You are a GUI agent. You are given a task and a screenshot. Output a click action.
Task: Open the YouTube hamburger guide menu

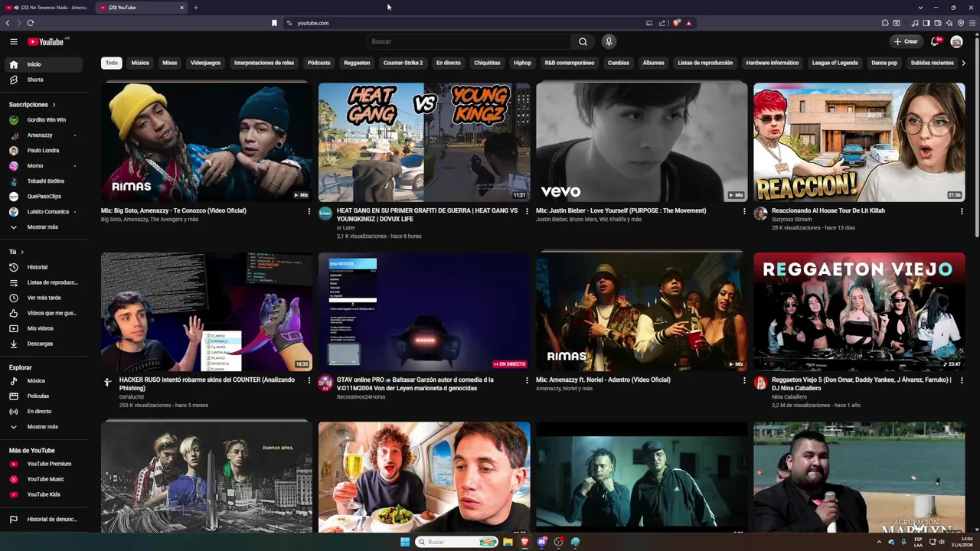coord(14,41)
